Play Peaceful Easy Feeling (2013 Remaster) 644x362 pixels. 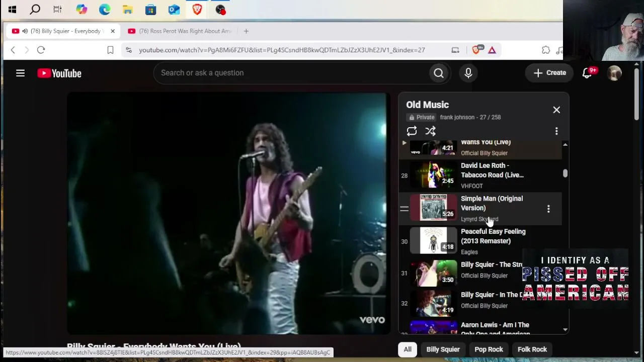tap(493, 236)
